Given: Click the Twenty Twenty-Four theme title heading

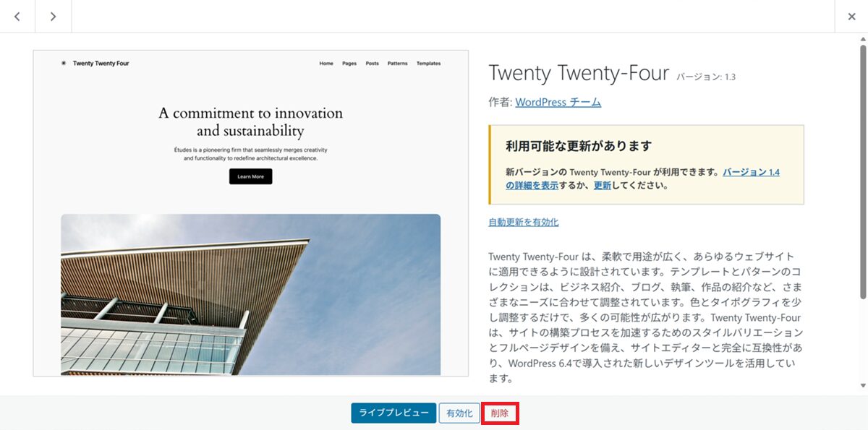Looking at the screenshot, I should (579, 73).
